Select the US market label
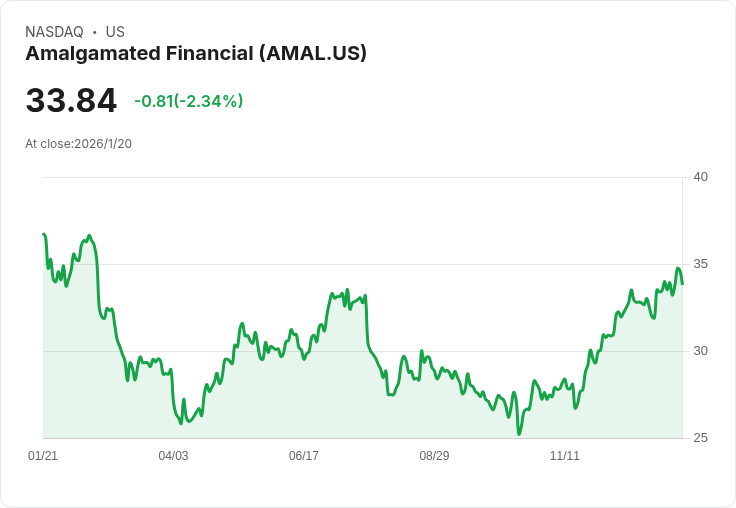The height and width of the screenshot is (508, 736). point(115,32)
